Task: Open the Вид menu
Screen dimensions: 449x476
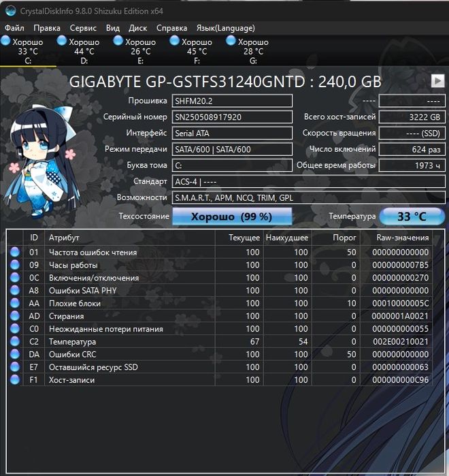Action: (x=113, y=28)
